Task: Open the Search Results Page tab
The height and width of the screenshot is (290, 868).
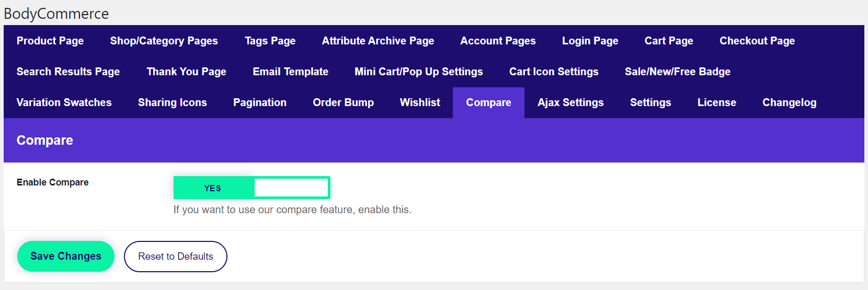Action: click(68, 72)
